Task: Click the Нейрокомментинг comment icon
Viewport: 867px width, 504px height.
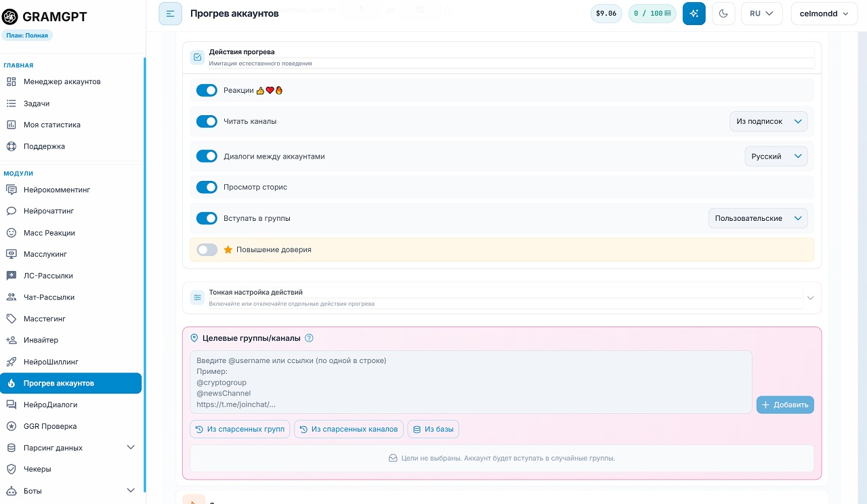Action: (11, 190)
